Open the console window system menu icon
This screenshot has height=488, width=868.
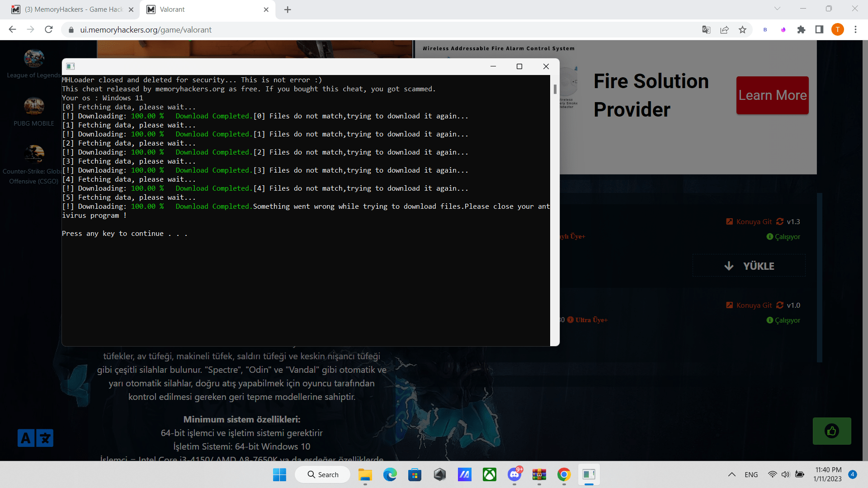click(x=71, y=66)
